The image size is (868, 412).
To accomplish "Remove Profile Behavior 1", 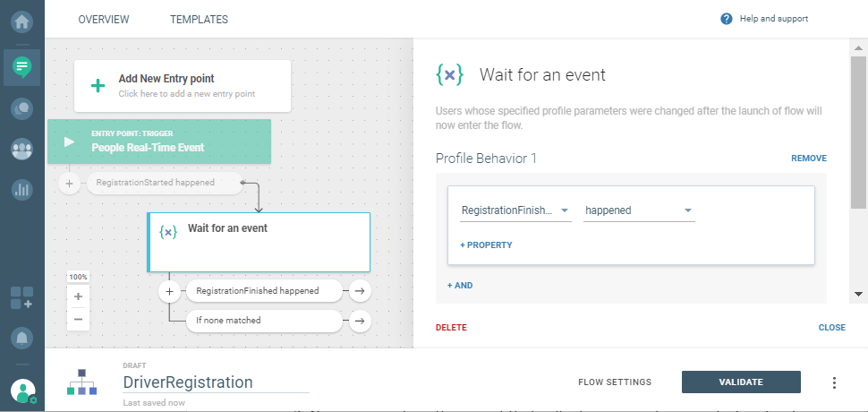I will point(808,159).
